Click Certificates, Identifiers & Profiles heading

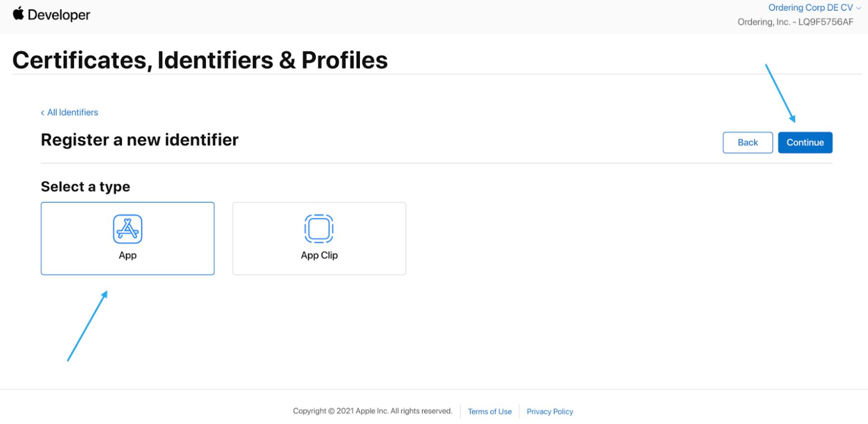(x=200, y=60)
